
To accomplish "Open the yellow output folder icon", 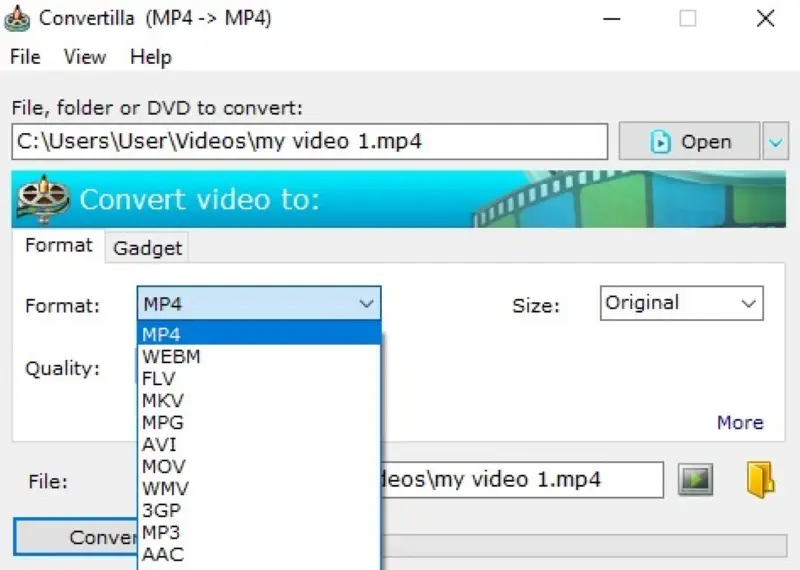I will [761, 480].
